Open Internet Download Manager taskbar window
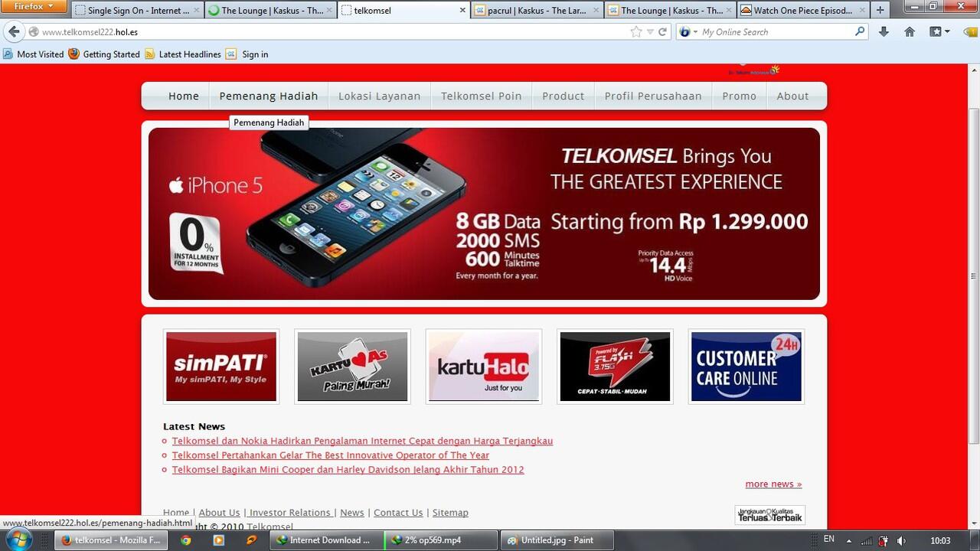Screen dimensions: 980x551 pos(325,540)
